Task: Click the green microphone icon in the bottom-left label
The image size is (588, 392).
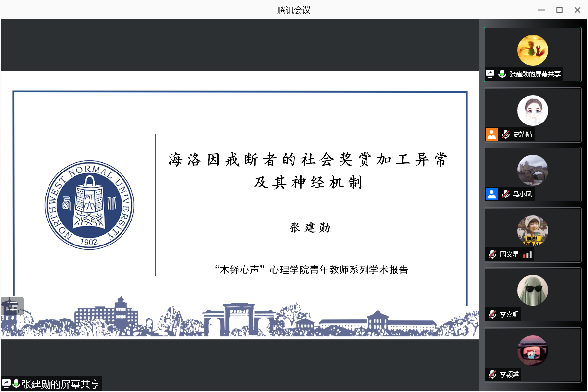Action: point(16,384)
